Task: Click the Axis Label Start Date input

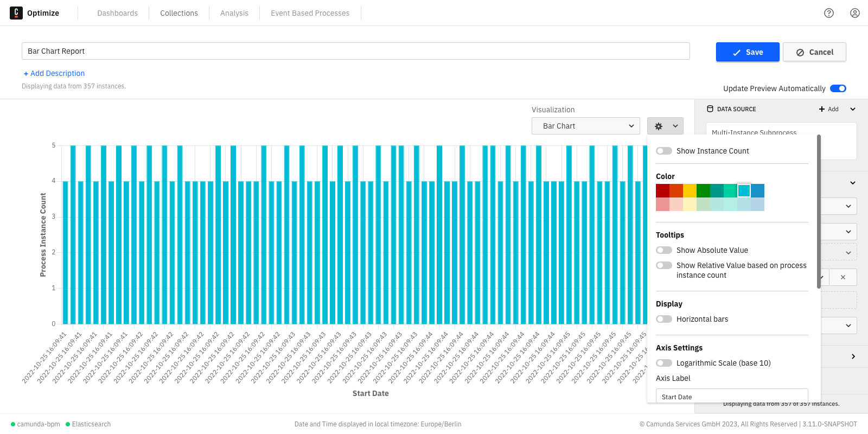Action: (732, 396)
